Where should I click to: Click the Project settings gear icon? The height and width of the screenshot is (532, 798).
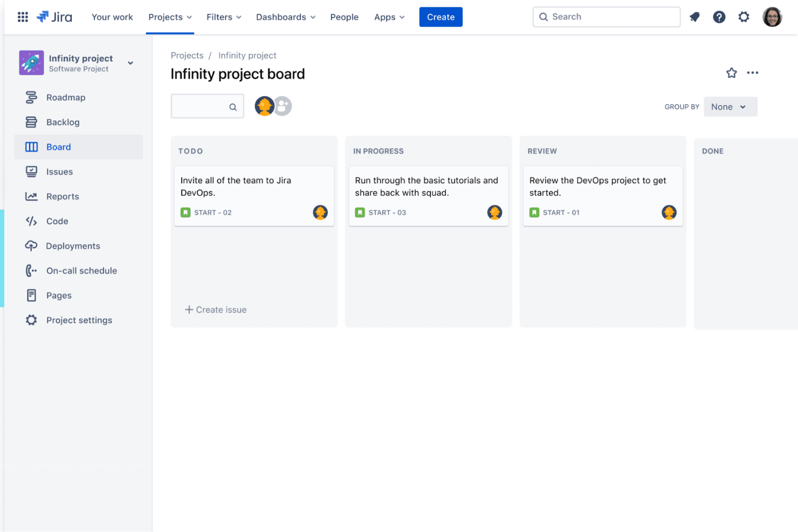pyautogui.click(x=31, y=320)
